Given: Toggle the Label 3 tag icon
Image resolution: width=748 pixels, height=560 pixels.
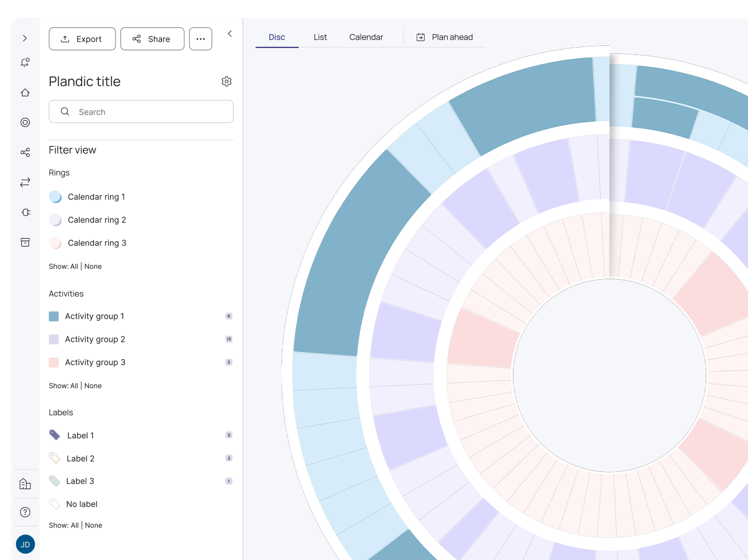Looking at the screenshot, I should pyautogui.click(x=54, y=481).
